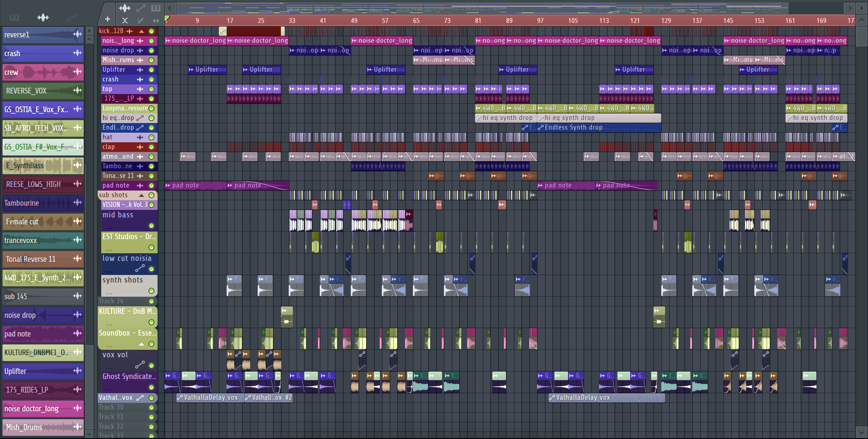Click bar 129 on the timeline ruler

(666, 21)
